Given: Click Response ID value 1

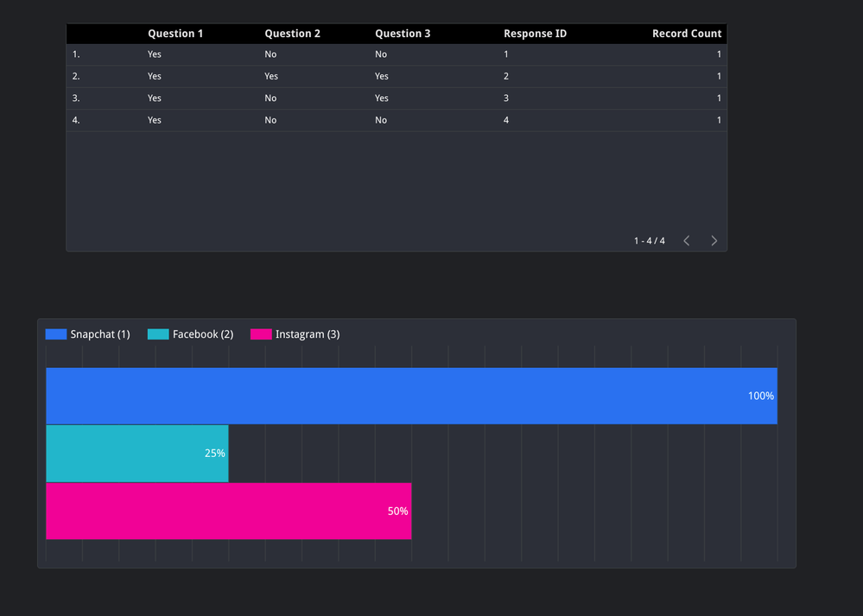Looking at the screenshot, I should pos(506,54).
